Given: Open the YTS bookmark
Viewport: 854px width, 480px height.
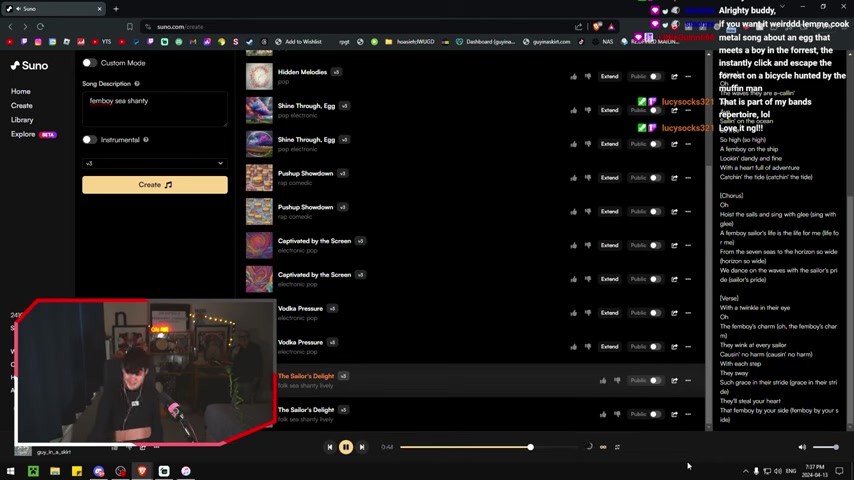Looking at the screenshot, I should point(101,41).
